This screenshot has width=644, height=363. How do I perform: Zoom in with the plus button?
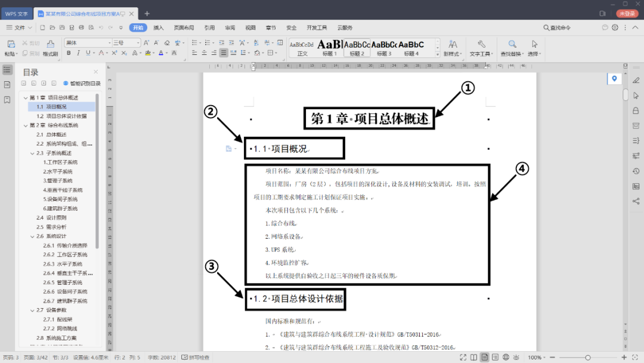pyautogui.click(x=624, y=357)
